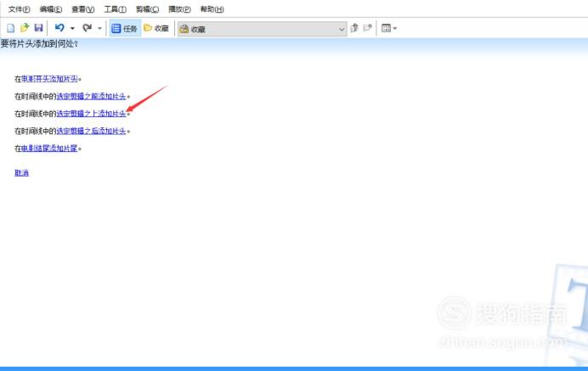Click the heading text 要将片头添加到何处?
This screenshot has height=371, width=588.
tap(39, 43)
